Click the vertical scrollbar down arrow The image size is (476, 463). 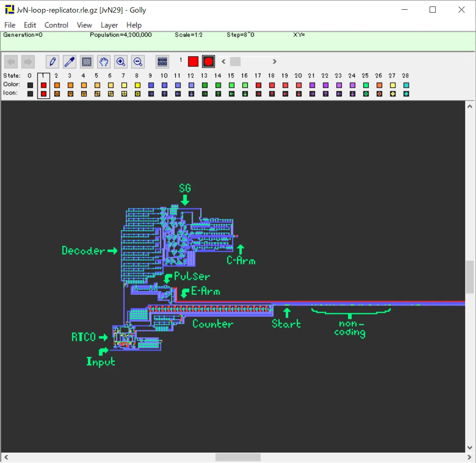point(470,448)
